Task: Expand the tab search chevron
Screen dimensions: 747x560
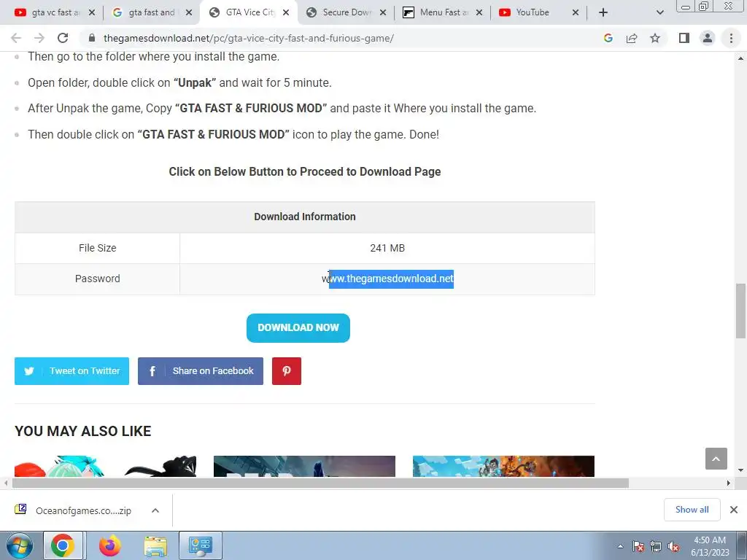Action: coord(659,12)
